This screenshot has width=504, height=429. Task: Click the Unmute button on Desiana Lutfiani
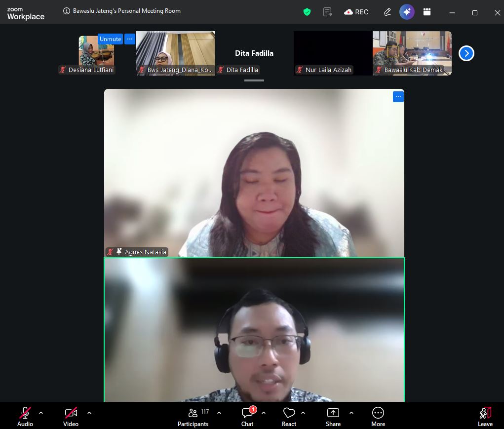coord(110,39)
